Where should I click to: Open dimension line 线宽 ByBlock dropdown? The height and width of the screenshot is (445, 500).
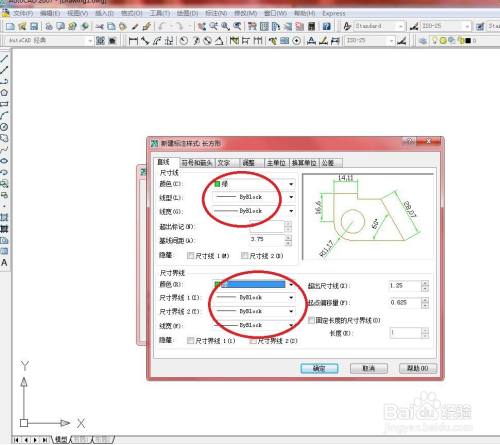[254, 211]
